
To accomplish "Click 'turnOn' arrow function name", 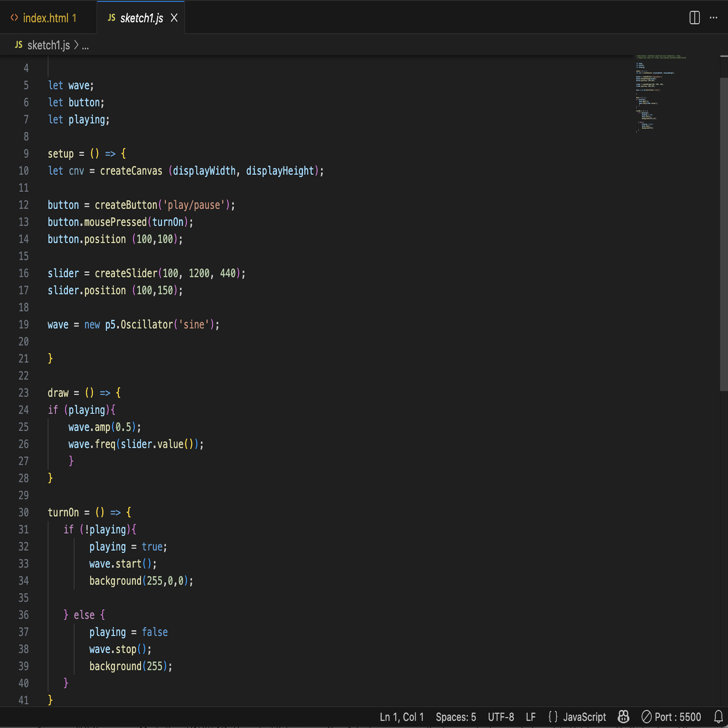I will point(63,513).
